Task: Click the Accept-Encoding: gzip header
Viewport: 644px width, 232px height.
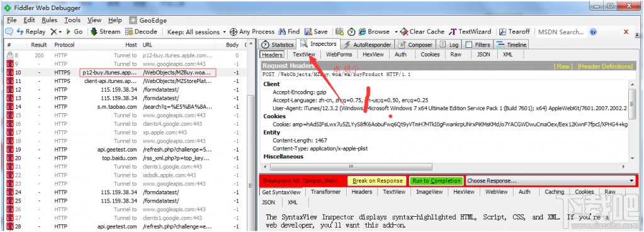Action: click(x=299, y=92)
